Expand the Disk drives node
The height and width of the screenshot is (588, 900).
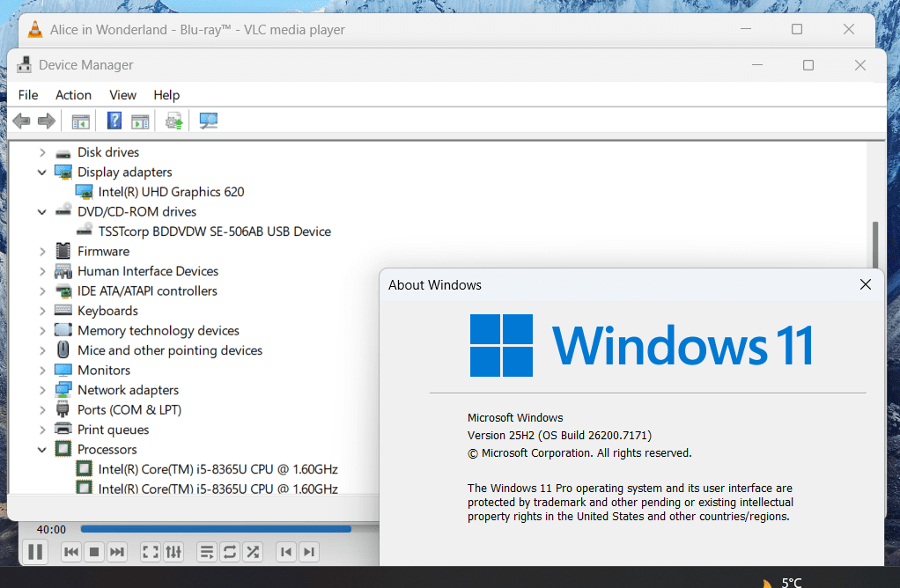42,152
